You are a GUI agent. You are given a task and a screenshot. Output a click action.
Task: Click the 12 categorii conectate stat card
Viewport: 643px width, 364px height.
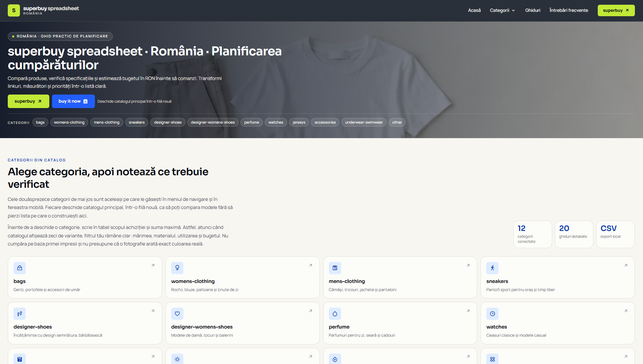533,234
